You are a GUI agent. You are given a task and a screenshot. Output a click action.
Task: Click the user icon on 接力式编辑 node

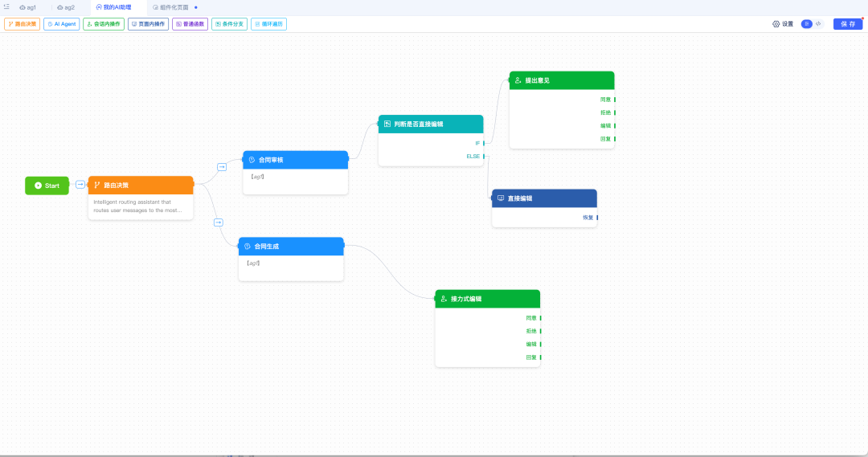pyautogui.click(x=444, y=299)
